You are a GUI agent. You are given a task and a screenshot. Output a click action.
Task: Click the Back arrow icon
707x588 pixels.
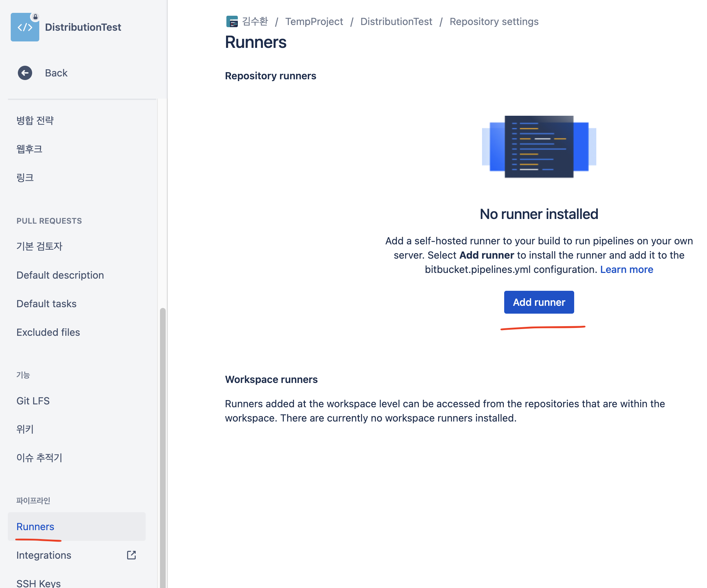tap(25, 73)
